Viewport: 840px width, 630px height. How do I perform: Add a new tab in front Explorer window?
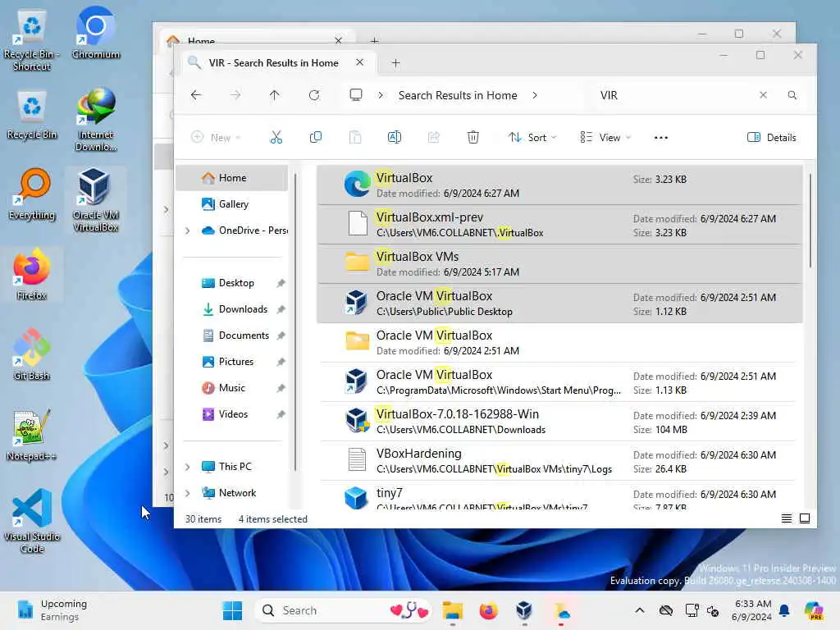tap(396, 62)
